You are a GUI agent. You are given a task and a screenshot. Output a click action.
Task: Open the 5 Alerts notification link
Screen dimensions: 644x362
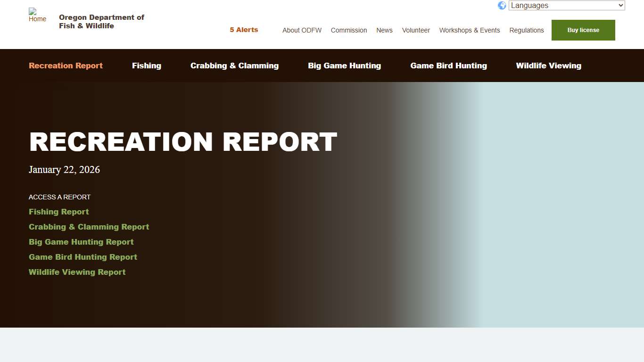tap(244, 29)
